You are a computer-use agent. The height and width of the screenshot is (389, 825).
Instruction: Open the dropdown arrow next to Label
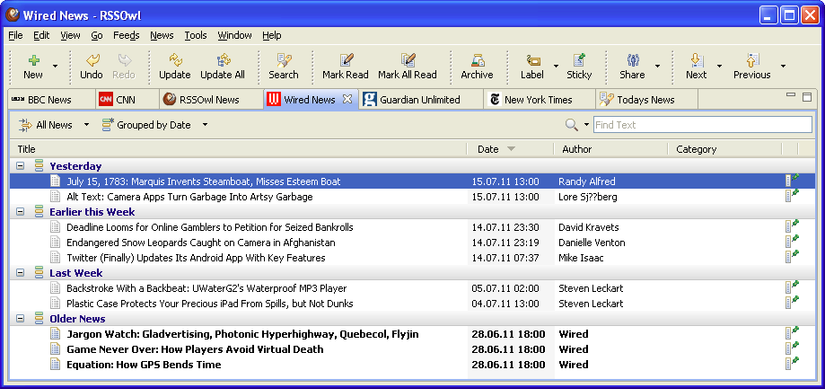[556, 66]
